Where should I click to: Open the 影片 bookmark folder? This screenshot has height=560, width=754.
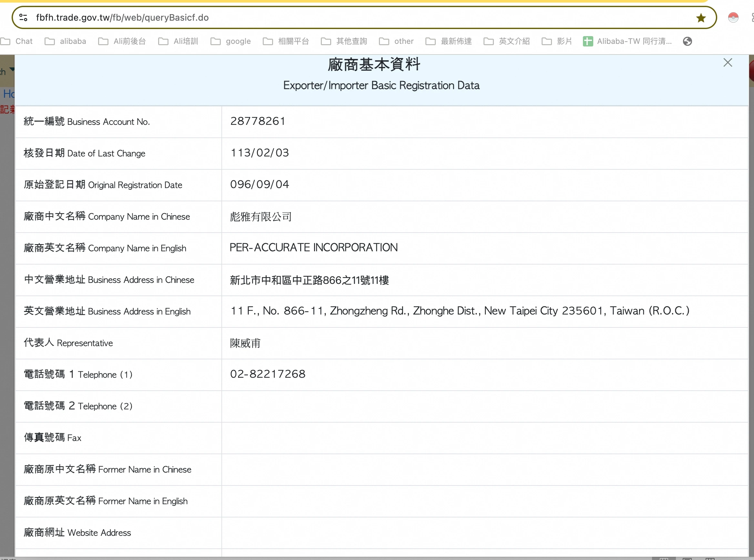[x=557, y=41]
